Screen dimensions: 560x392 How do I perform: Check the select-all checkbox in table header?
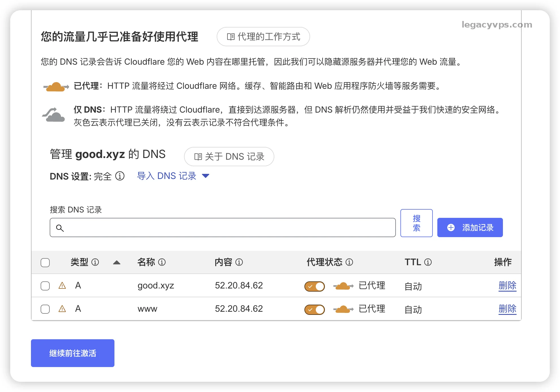[x=45, y=263]
